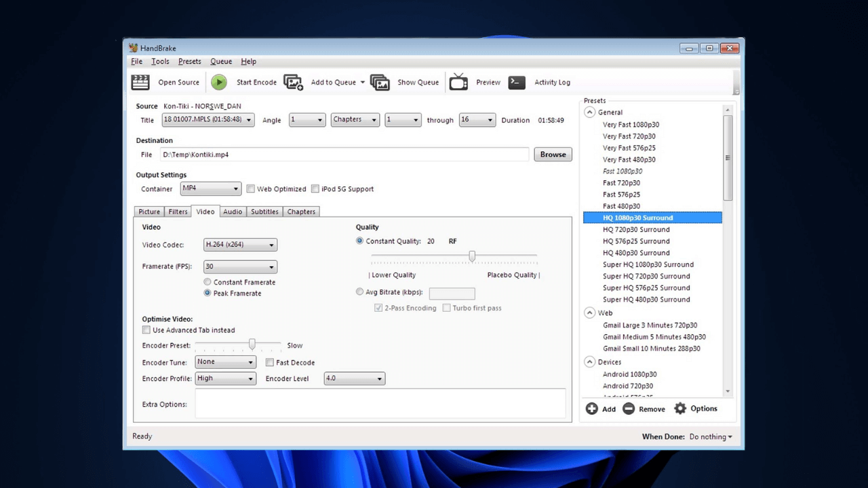Viewport: 868px width, 488px height.
Task: Select the Avg Bitrate radio button
Action: 359,292
